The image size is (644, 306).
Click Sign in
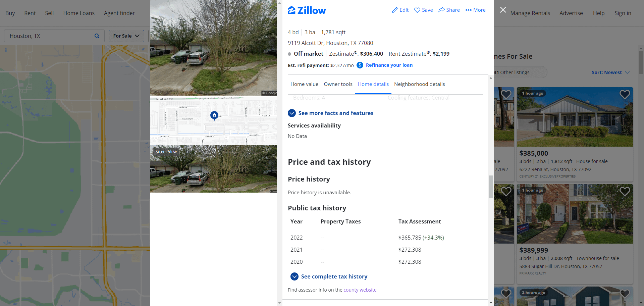(x=623, y=13)
